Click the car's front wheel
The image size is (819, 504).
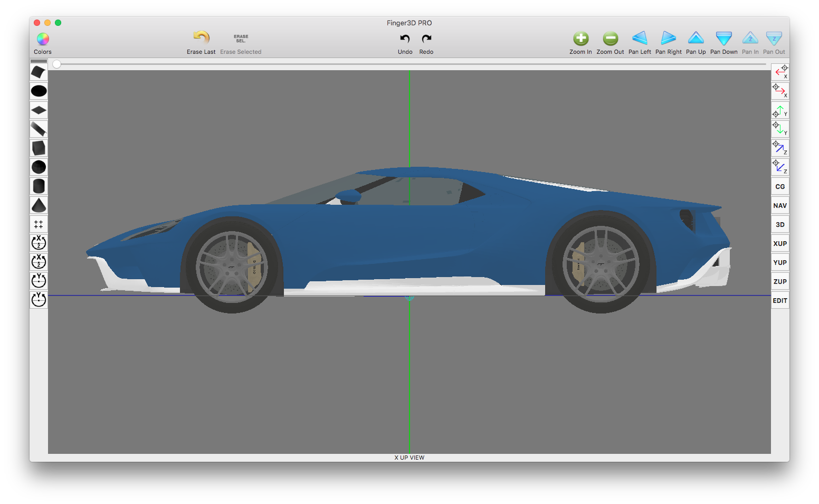click(x=232, y=266)
